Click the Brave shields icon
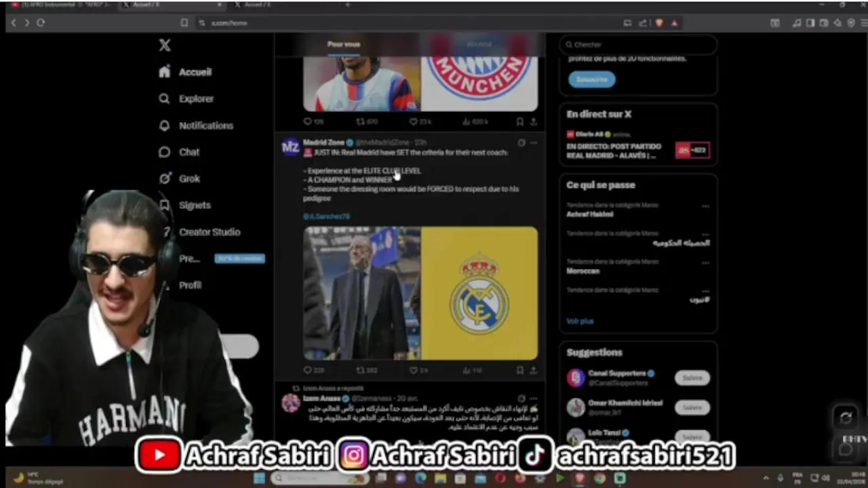The height and width of the screenshot is (488, 868). click(x=659, y=22)
